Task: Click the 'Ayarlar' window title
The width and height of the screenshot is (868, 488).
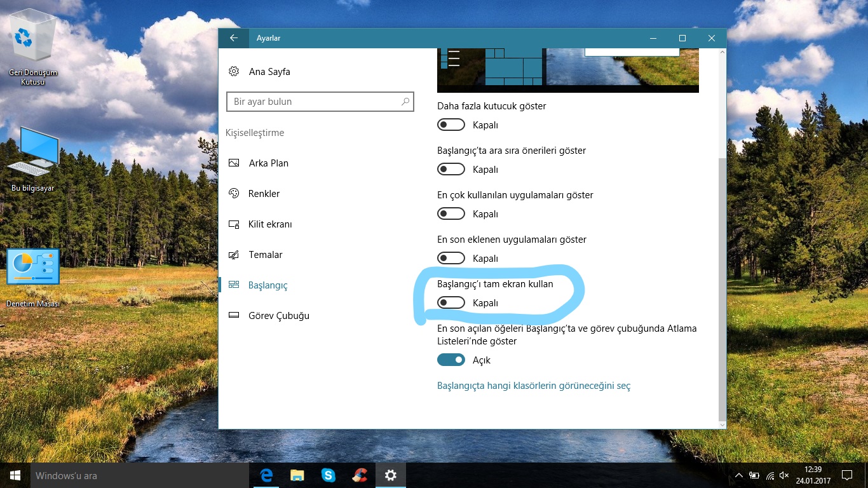Action: click(x=268, y=38)
